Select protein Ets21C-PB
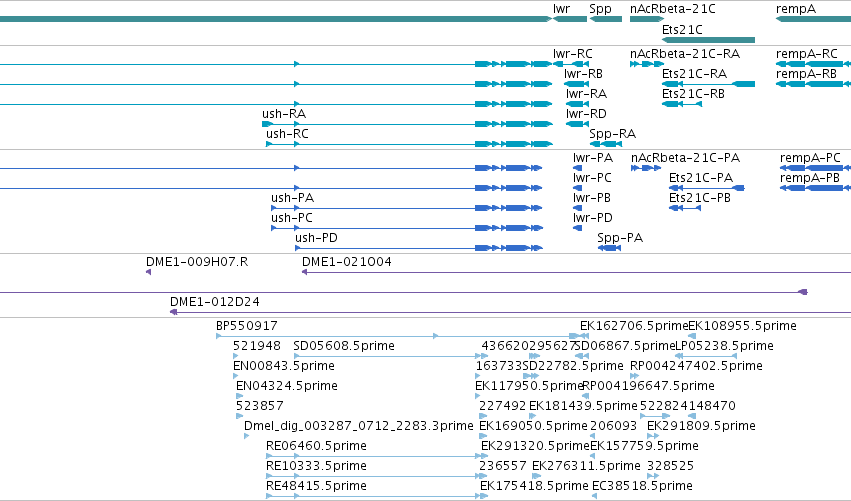This screenshot has height=501, width=851. (700, 198)
